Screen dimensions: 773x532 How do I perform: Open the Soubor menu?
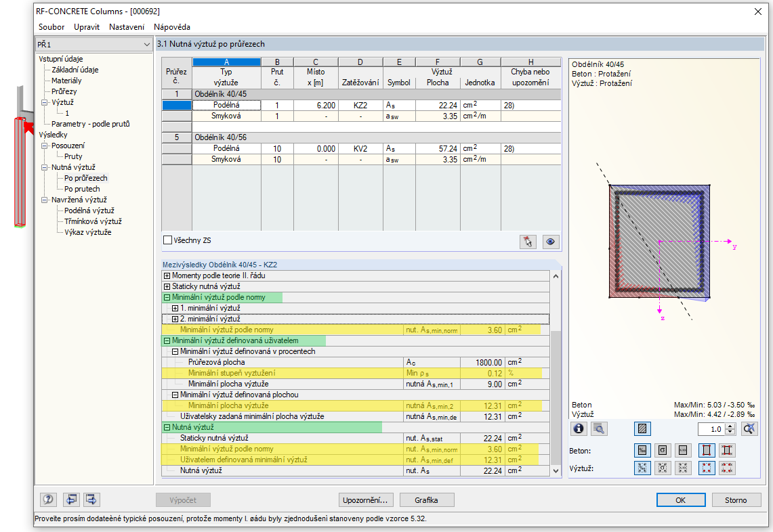coord(51,27)
